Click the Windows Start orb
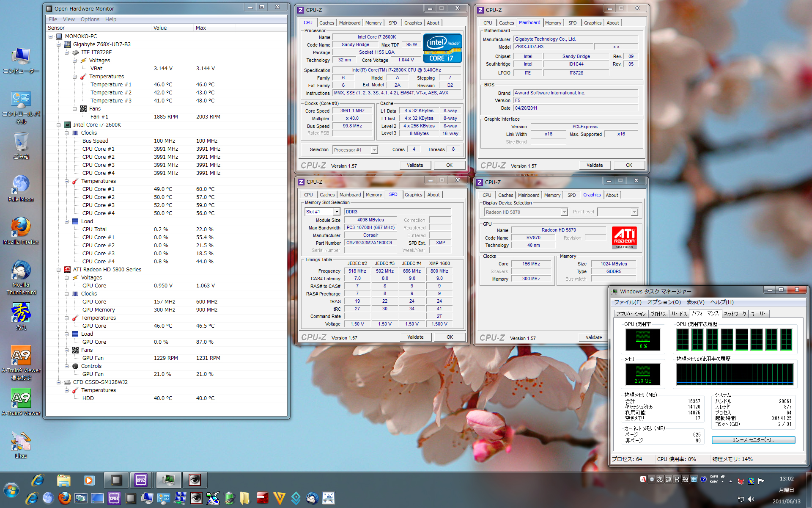Image resolution: width=812 pixels, height=508 pixels. pos(11,490)
